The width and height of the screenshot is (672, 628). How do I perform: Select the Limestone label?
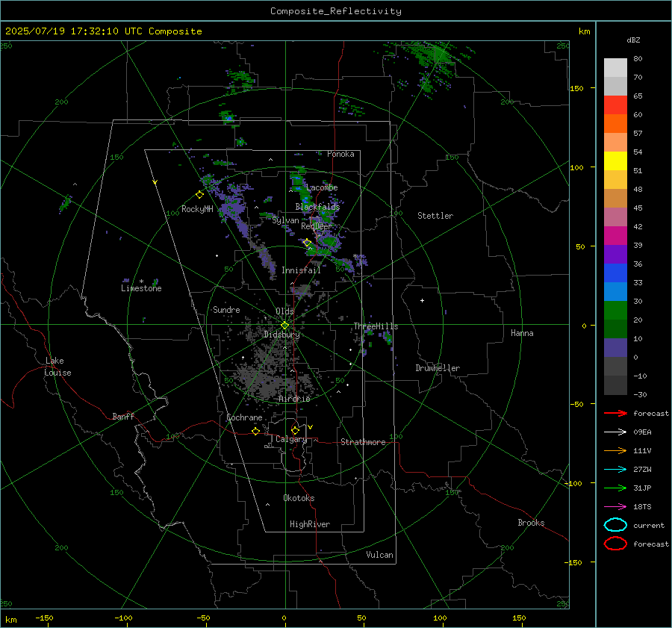point(141,288)
